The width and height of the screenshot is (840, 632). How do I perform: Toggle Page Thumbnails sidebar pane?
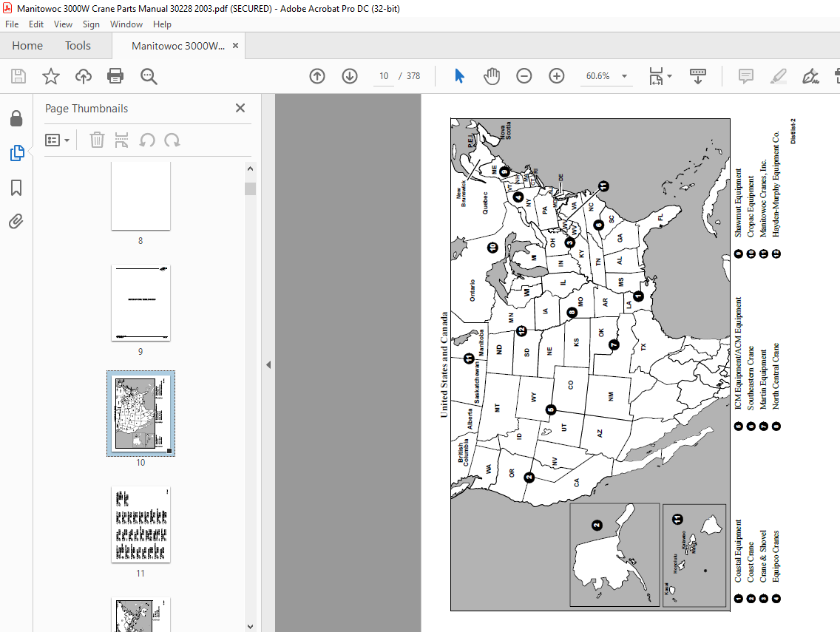[16, 153]
